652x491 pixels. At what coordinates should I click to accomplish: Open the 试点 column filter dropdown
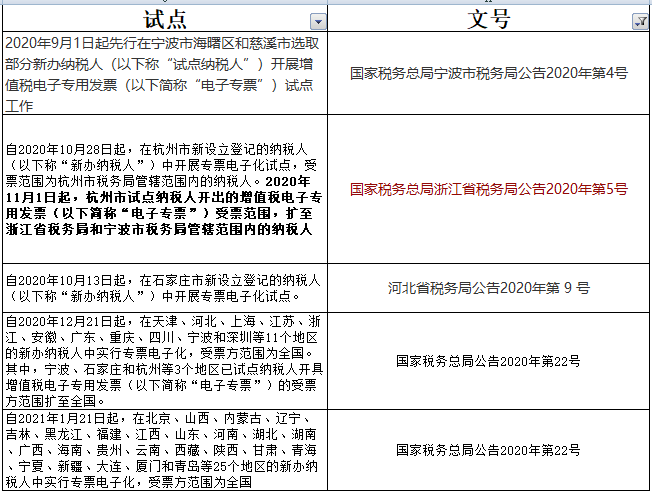click(x=318, y=21)
